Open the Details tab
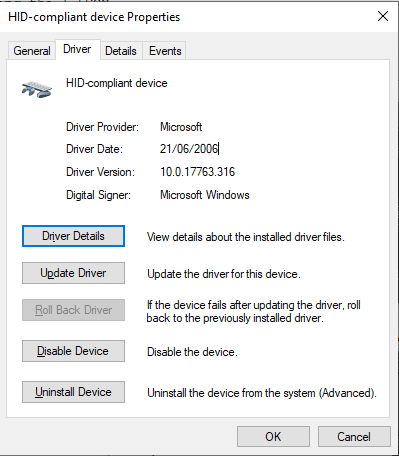This screenshot has width=399, height=456. (121, 51)
